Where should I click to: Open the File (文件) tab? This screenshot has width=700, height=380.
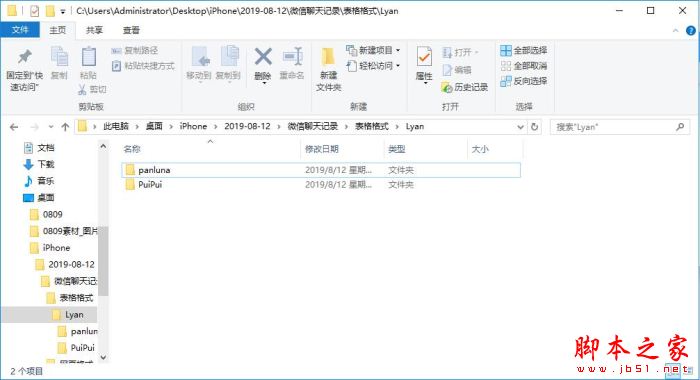pos(20,30)
